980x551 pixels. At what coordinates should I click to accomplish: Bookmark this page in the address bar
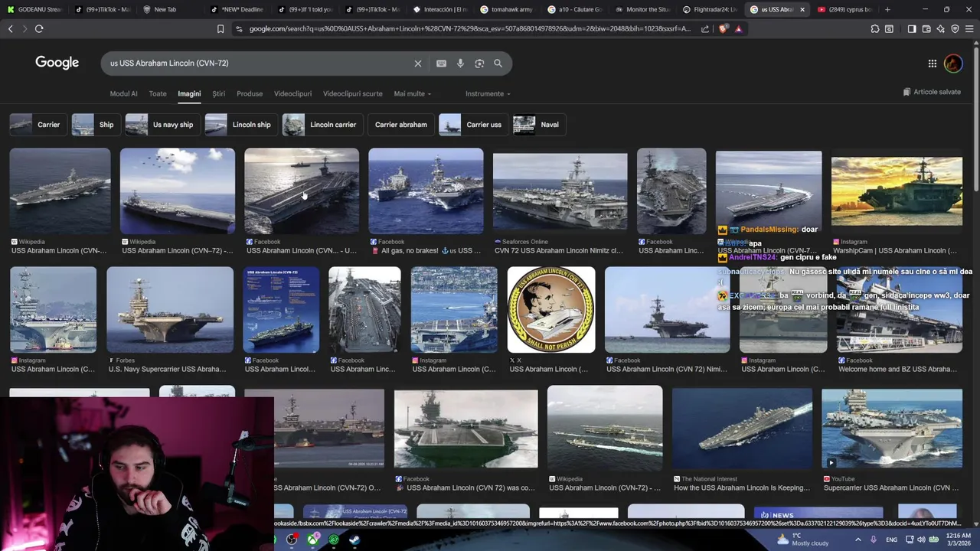point(220,29)
